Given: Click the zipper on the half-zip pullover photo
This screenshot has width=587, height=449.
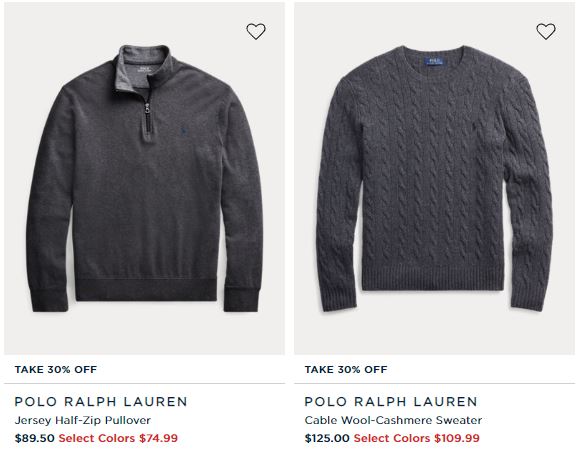Looking at the screenshot, I should point(148,112).
